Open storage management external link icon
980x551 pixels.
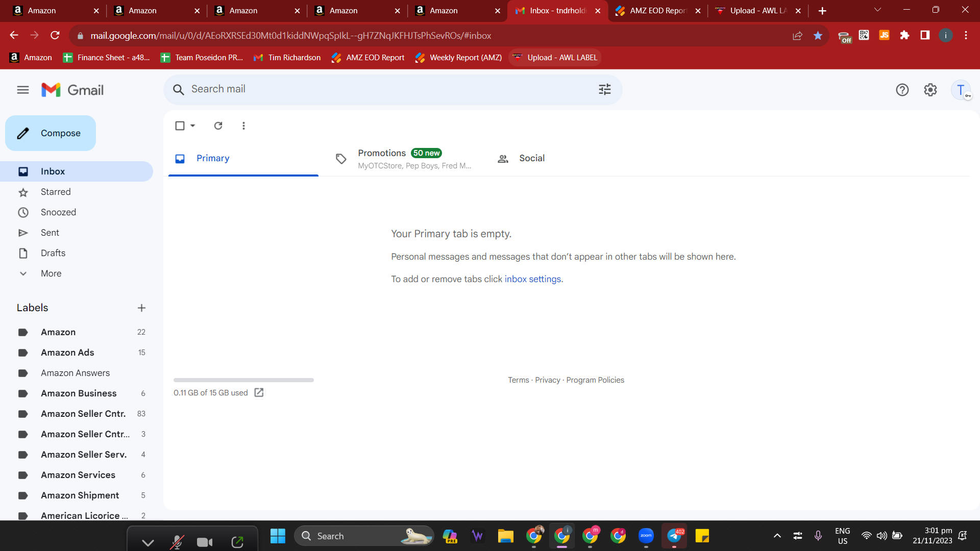259,392
